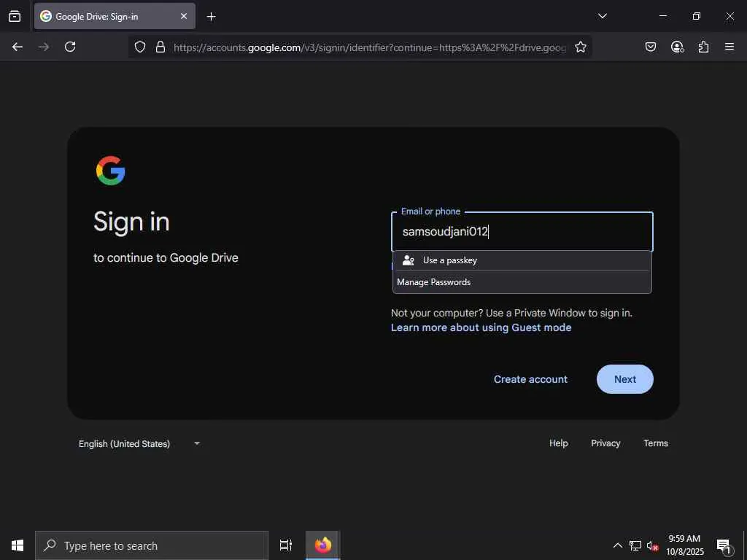Viewport: 747px width, 560px height.
Task: Open muted volume tray icon
Action: (x=652, y=545)
